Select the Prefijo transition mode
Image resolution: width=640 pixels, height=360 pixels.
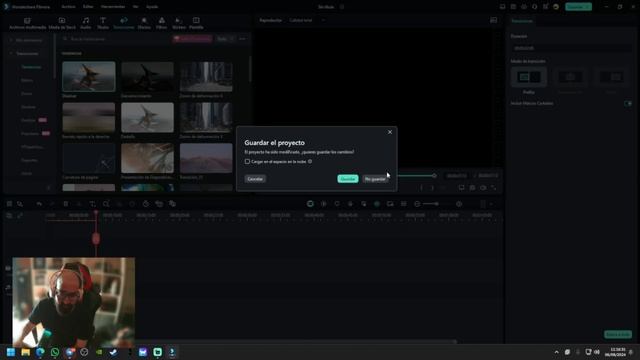(x=529, y=77)
